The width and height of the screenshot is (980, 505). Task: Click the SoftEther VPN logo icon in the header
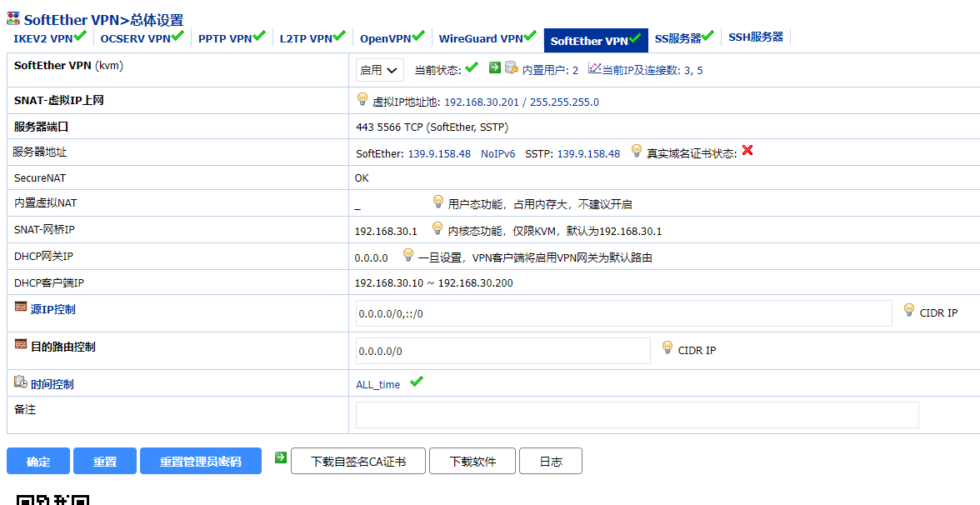pyautogui.click(x=13, y=18)
